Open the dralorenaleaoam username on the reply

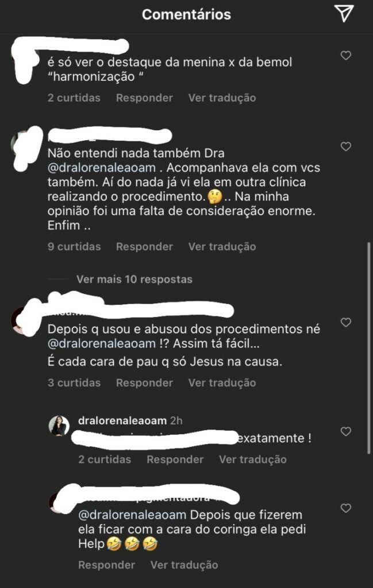(122, 421)
